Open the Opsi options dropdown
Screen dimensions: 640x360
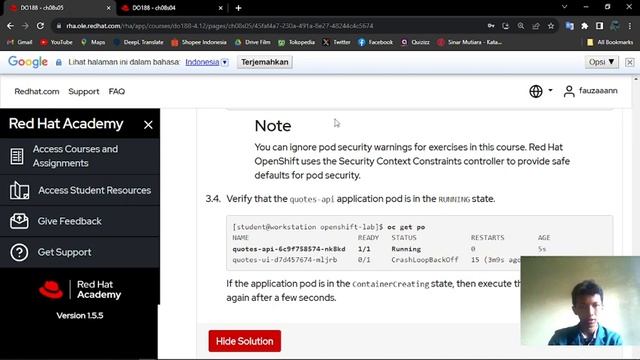click(601, 62)
